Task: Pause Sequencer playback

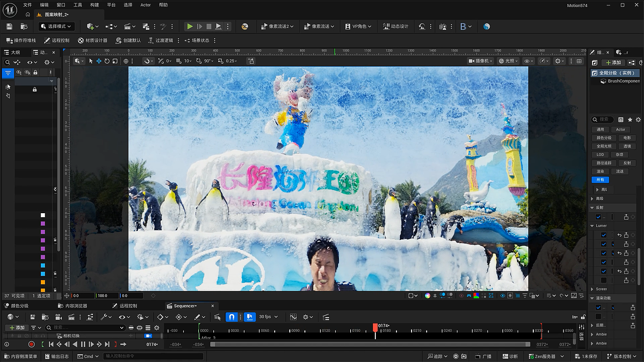Action: [x=83, y=344]
